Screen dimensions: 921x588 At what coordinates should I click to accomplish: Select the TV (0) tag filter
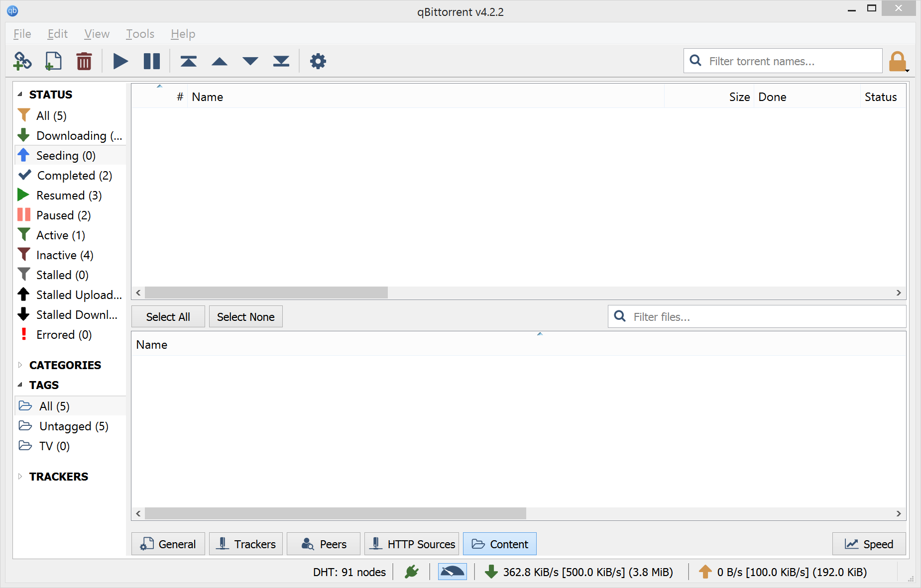(x=71, y=446)
